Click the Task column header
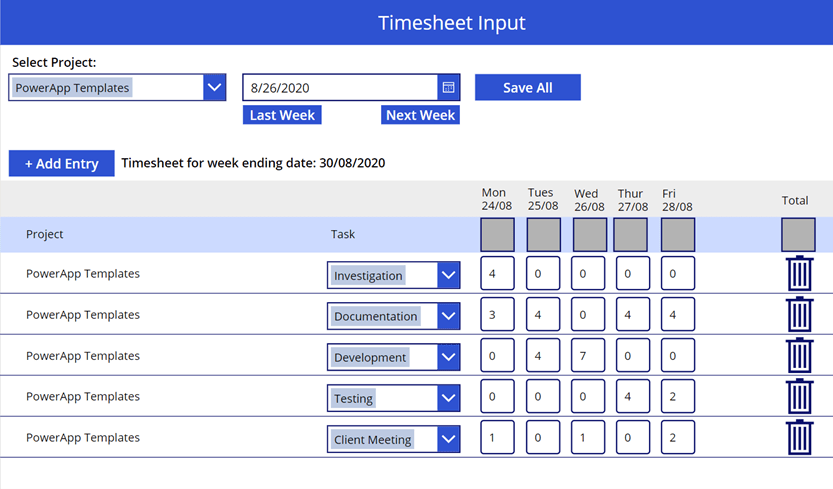This screenshot has height=489, width=833. click(343, 234)
